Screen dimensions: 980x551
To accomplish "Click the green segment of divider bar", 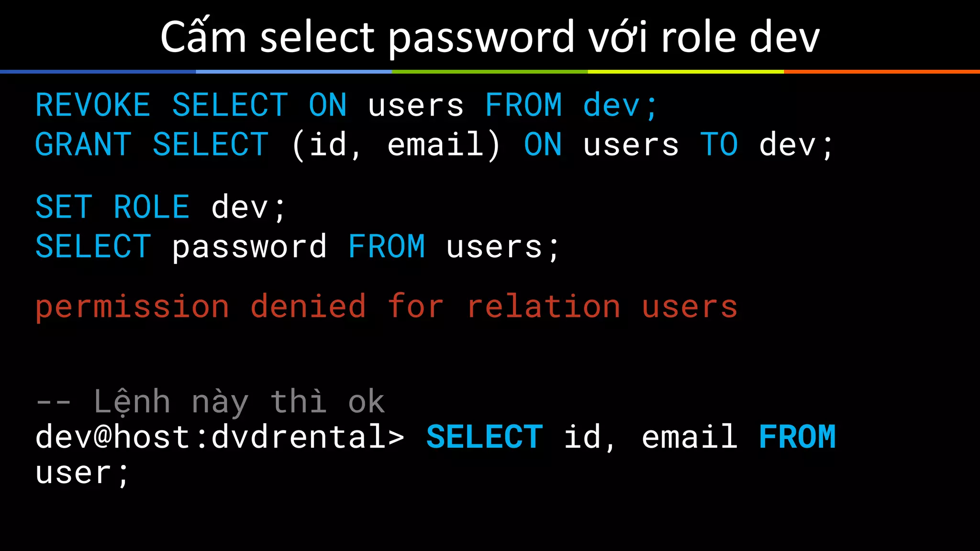I will coord(490,72).
